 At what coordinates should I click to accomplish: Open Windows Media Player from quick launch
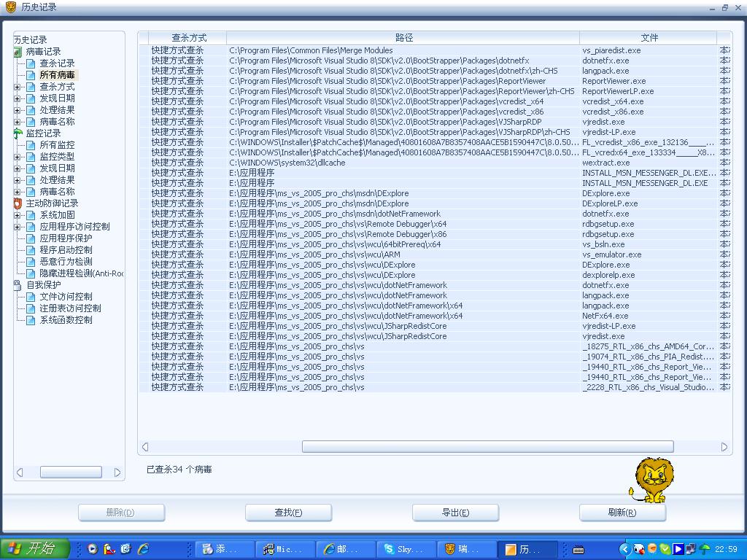[x=93, y=549]
